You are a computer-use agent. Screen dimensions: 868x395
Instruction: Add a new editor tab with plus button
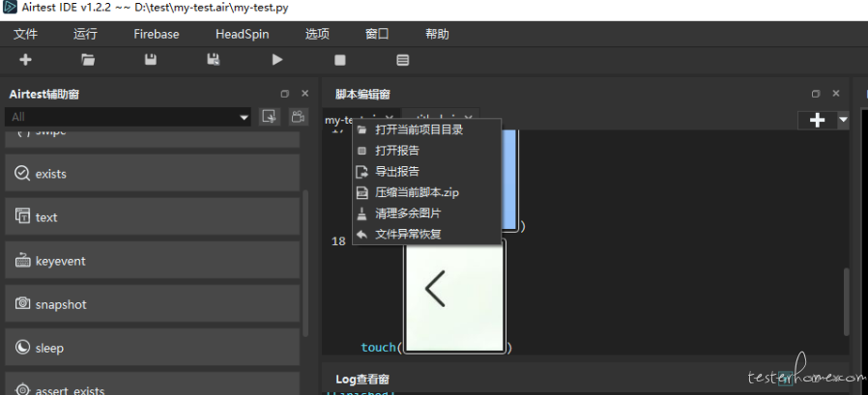817,120
